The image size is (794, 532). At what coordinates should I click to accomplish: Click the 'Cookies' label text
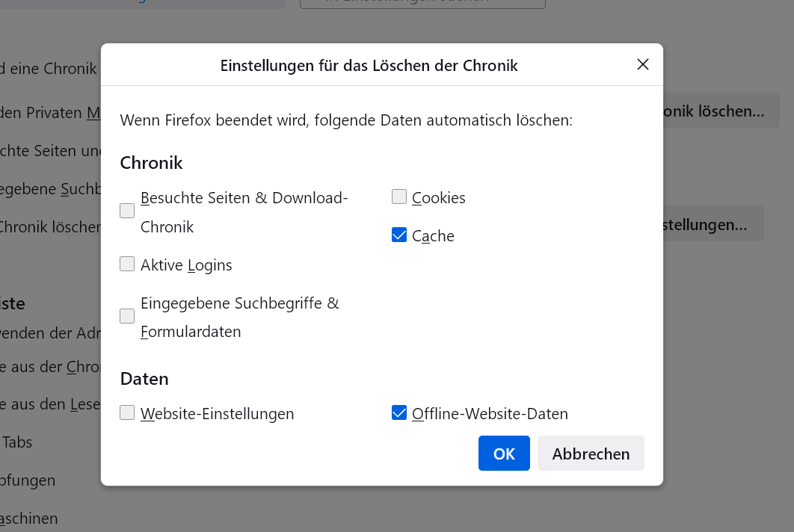439,198
